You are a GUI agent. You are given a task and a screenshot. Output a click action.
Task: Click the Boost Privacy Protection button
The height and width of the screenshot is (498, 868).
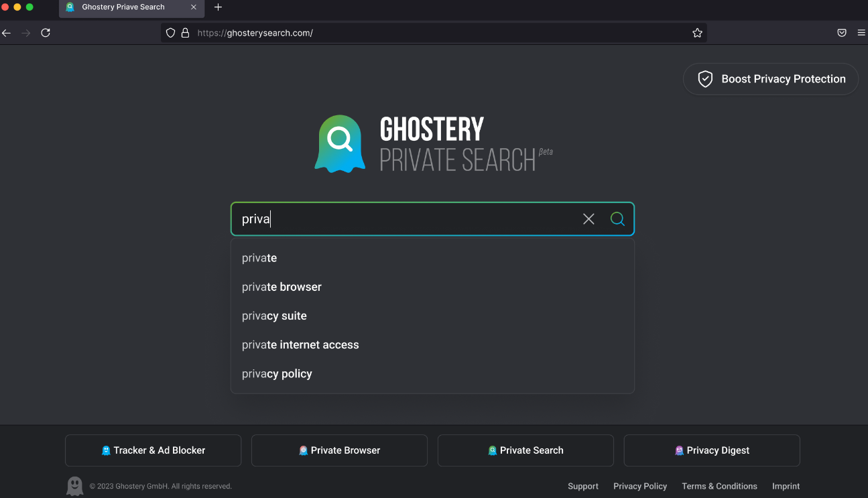[x=771, y=79]
